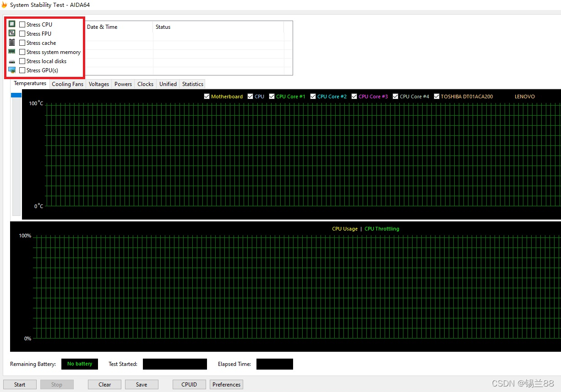Screen dimensions: 561x392
Task: Click the disk drive icon beside Stress local disks
Action: pyautogui.click(x=12, y=61)
